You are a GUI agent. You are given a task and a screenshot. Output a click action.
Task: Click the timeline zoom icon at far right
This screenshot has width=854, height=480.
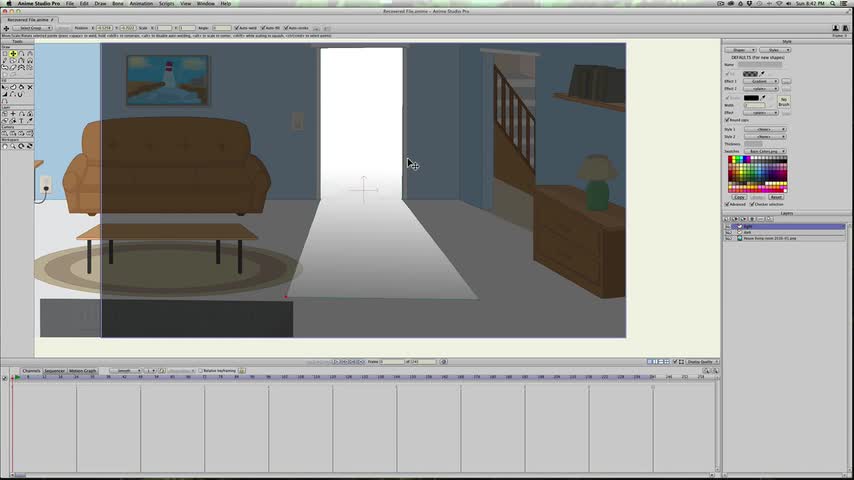pyautogui.click(x=716, y=370)
